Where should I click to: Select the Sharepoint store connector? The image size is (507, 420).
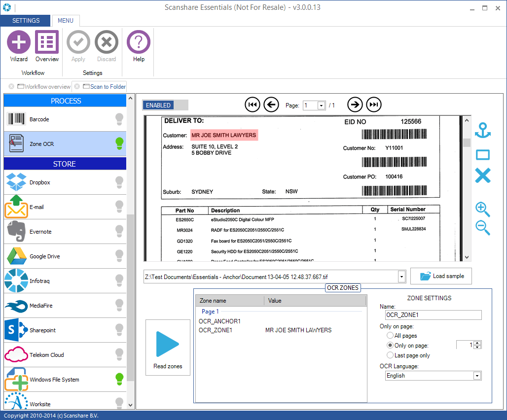(65, 330)
